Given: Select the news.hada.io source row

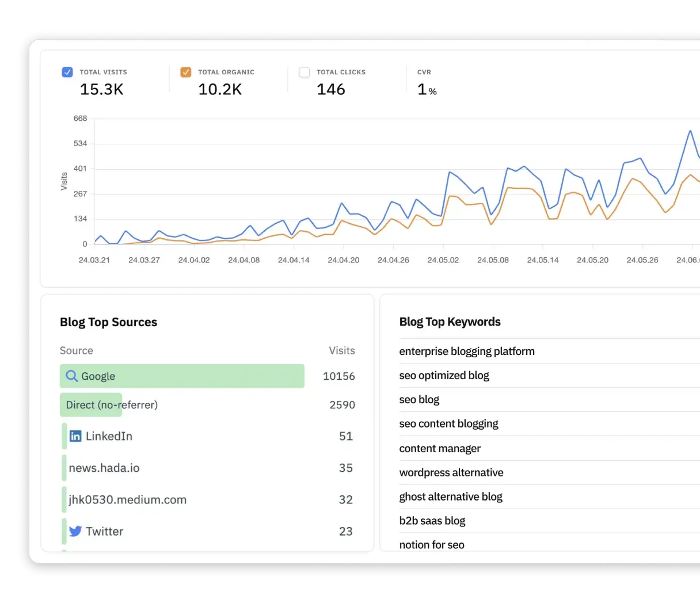Looking at the screenshot, I should [x=104, y=467].
